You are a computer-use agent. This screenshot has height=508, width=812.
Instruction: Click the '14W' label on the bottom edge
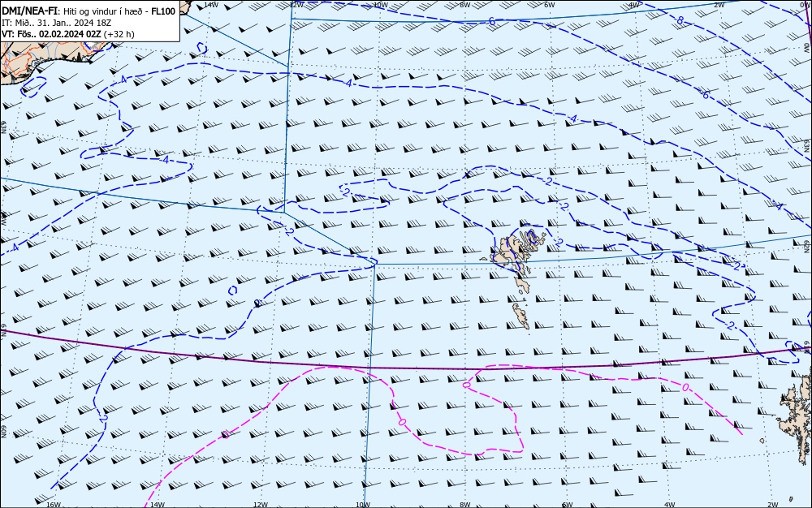click(x=157, y=505)
